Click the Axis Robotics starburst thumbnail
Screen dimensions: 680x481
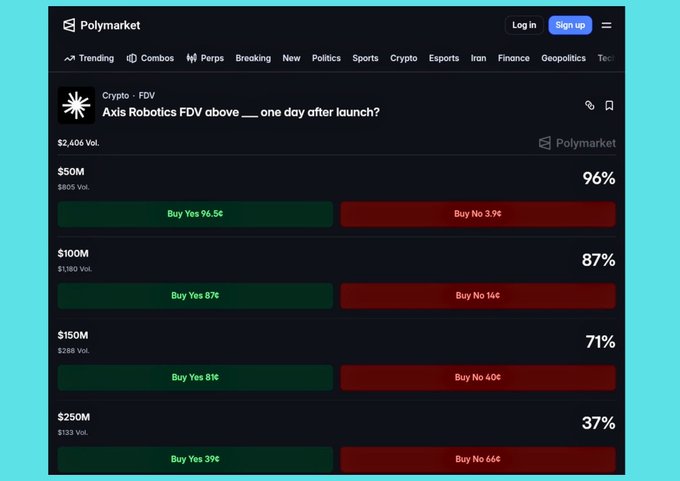tap(76, 105)
